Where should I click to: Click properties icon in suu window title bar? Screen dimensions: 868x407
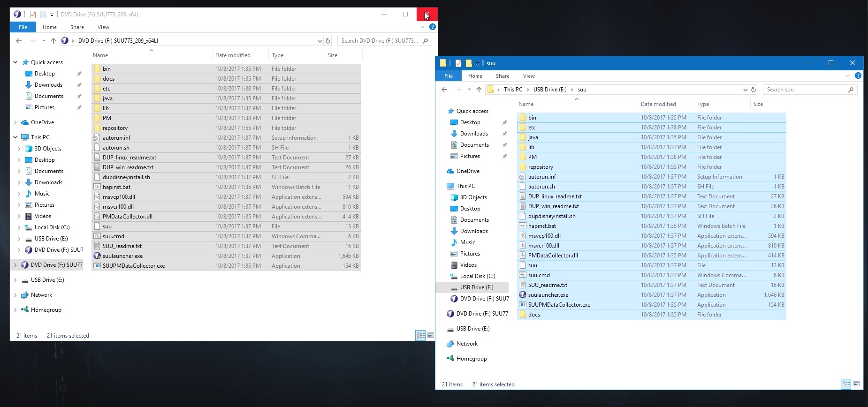click(x=458, y=63)
